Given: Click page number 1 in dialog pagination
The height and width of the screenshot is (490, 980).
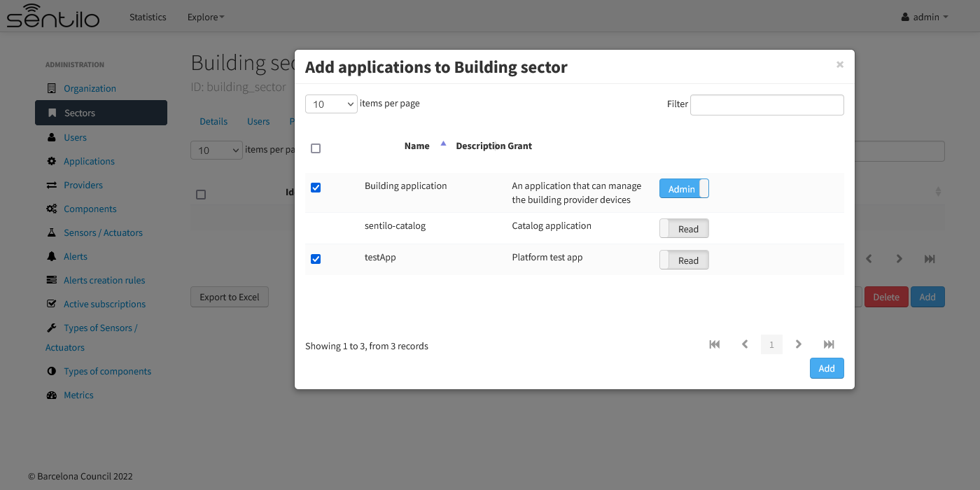Looking at the screenshot, I should point(771,344).
